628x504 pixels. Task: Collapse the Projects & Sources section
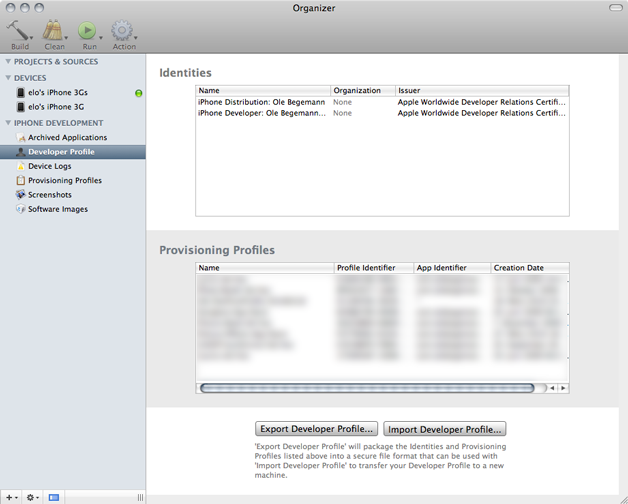(8, 62)
